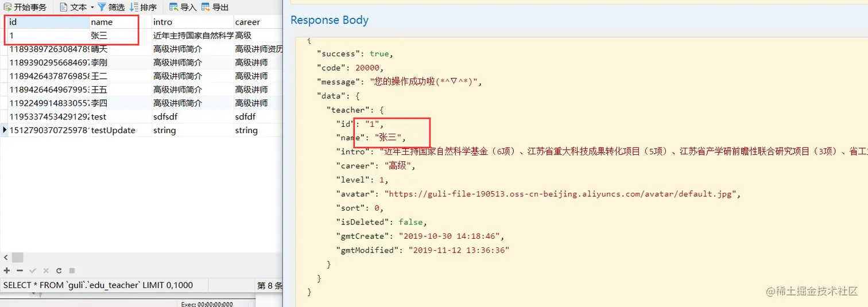The height and width of the screenshot is (307, 868).
Task: Add a new record with plus icon
Action: point(7,270)
